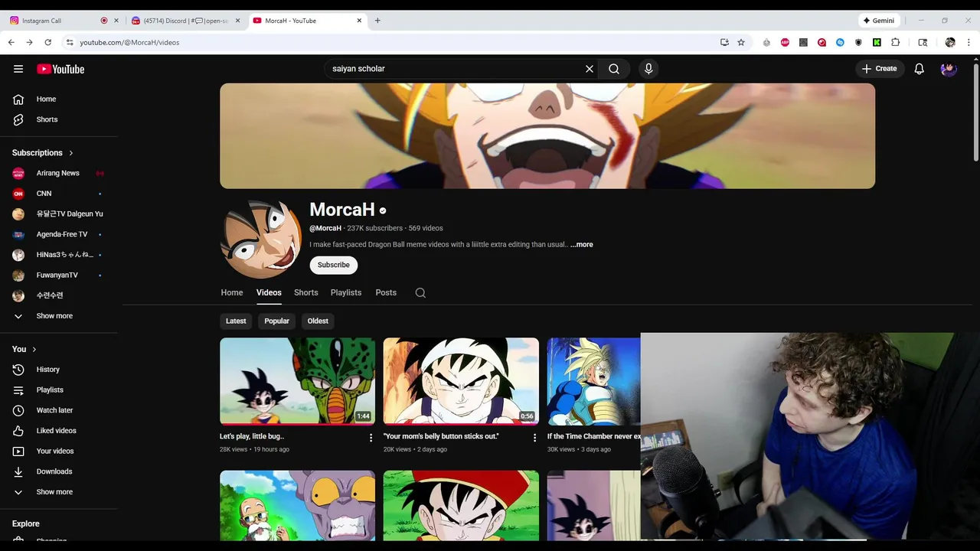980x551 pixels.
Task: Expand channel description with ...more
Action: [582, 245]
